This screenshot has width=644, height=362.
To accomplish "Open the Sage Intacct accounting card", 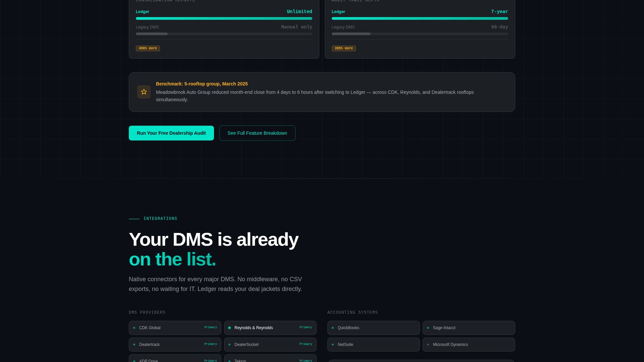I will (469, 328).
